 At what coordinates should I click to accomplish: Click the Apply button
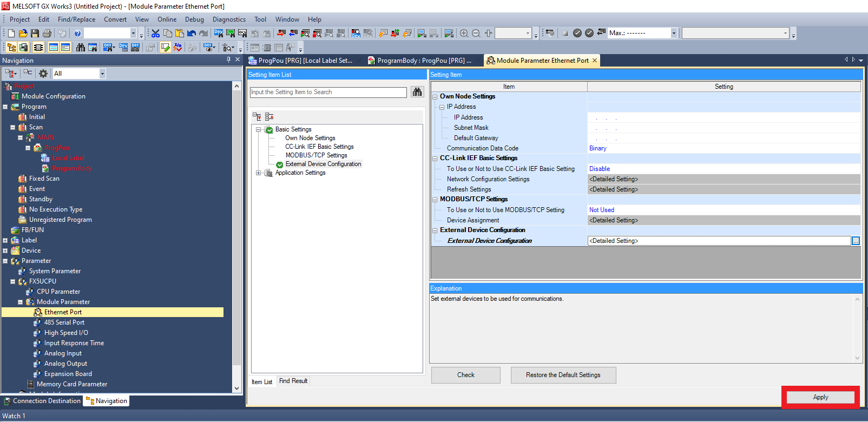point(820,397)
